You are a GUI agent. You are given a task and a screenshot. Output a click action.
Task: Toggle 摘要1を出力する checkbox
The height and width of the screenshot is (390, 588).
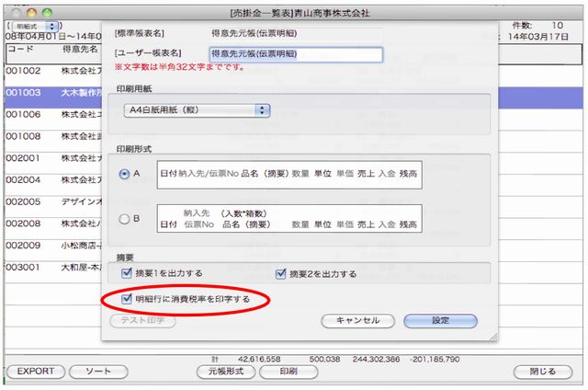(x=127, y=273)
